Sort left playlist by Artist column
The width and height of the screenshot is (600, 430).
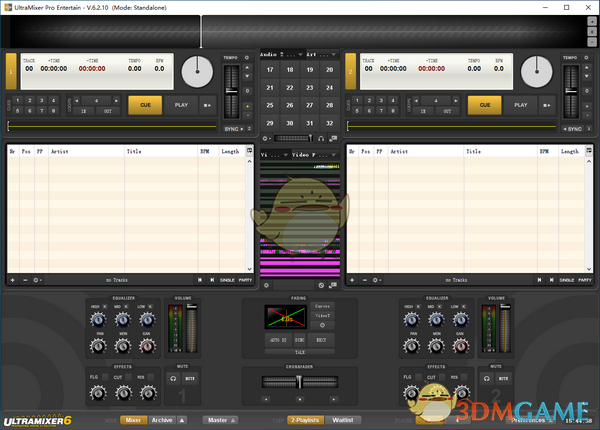point(86,151)
